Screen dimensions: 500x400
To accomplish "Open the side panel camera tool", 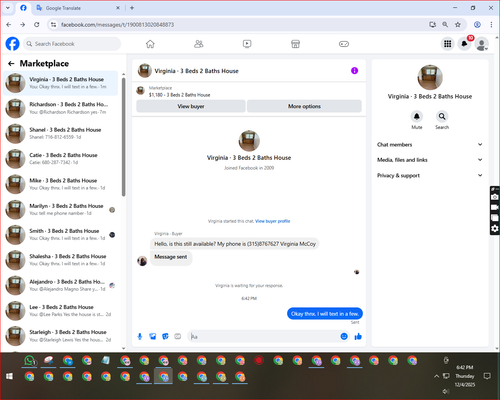I will [x=495, y=197].
